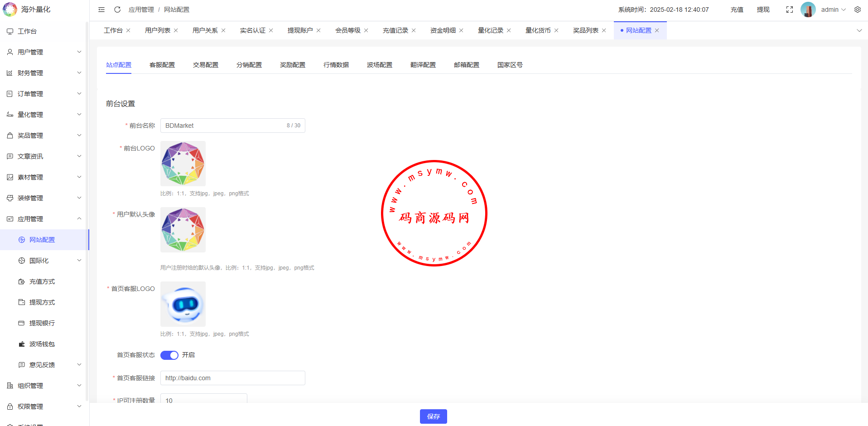Screen dimensions: 868x426
Task: Click the 充值方式 icon
Action: click(x=22, y=281)
